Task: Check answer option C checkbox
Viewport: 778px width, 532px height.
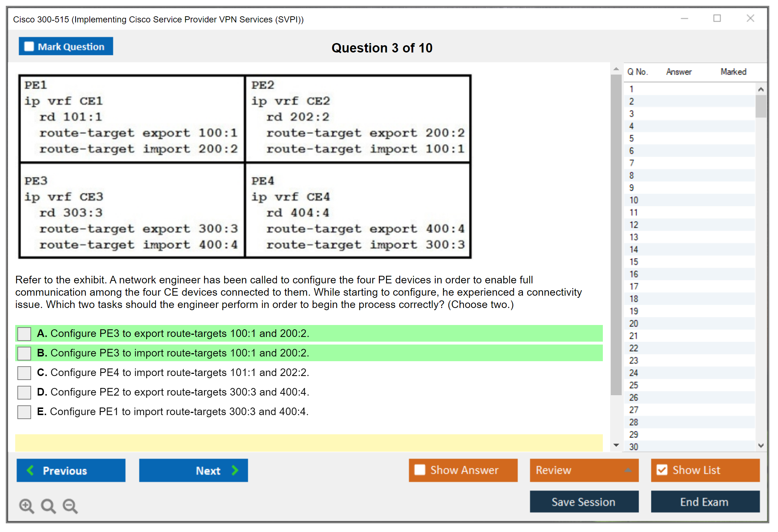Action: pyautogui.click(x=24, y=373)
